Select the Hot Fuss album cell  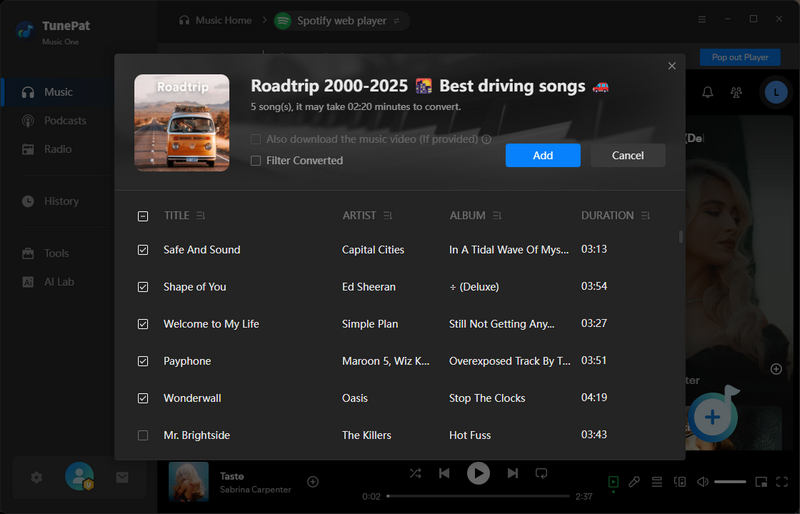click(x=470, y=435)
